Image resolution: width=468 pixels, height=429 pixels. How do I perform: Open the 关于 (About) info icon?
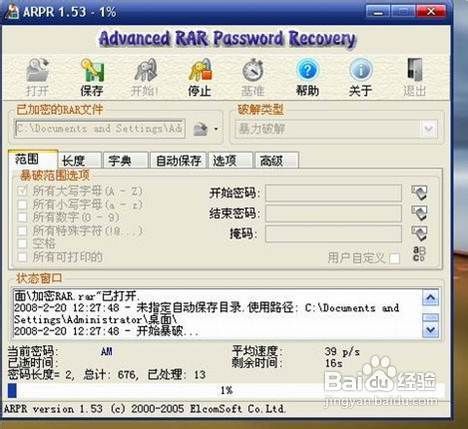360,70
